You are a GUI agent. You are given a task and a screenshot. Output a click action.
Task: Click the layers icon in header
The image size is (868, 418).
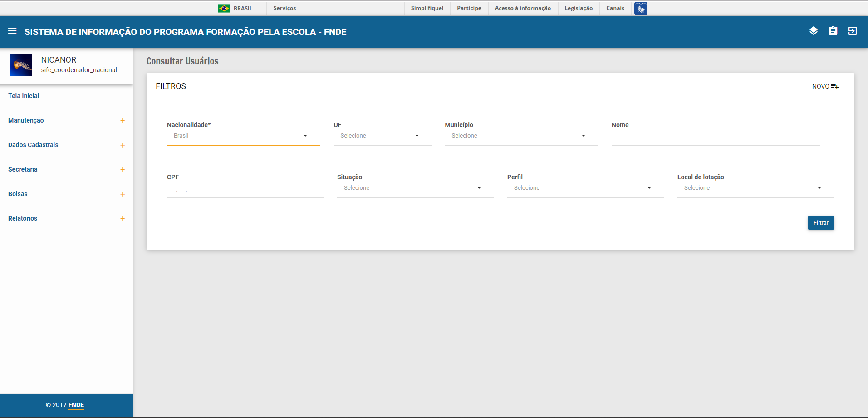813,31
